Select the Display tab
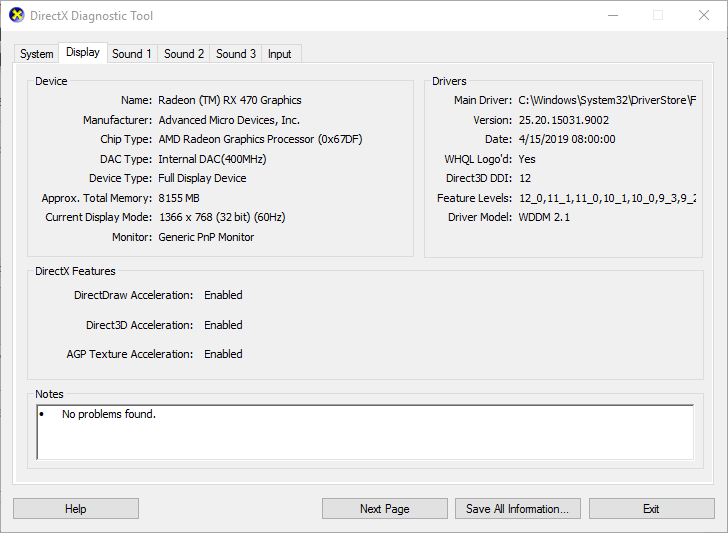The width and height of the screenshot is (728, 533). (83, 52)
